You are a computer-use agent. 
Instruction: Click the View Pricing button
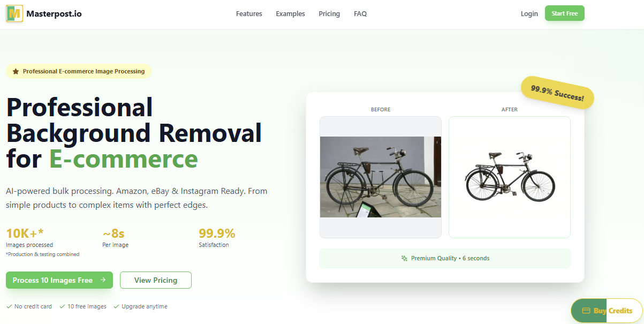click(x=155, y=280)
